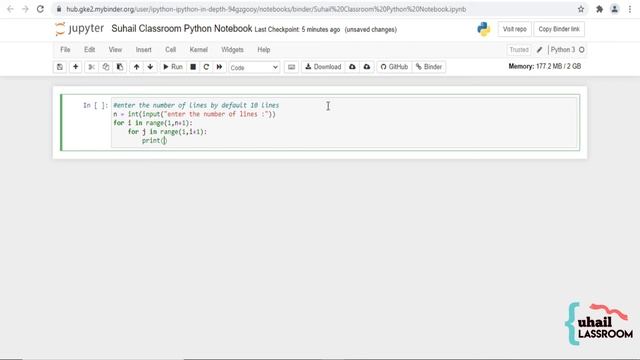The height and width of the screenshot is (360, 640).
Task: Interrupt the kernel with the stop icon
Action: coord(193,67)
